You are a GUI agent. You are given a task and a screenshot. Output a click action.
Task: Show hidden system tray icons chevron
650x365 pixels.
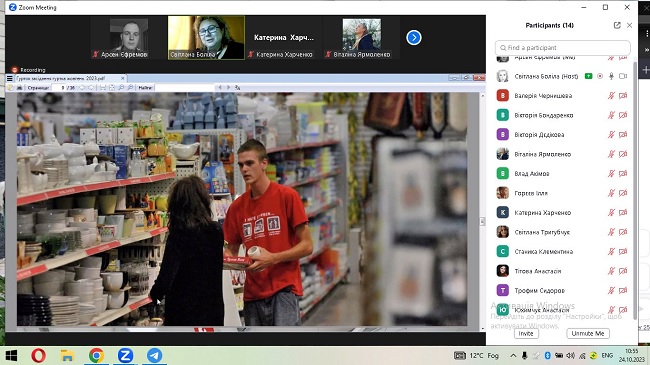coord(513,355)
